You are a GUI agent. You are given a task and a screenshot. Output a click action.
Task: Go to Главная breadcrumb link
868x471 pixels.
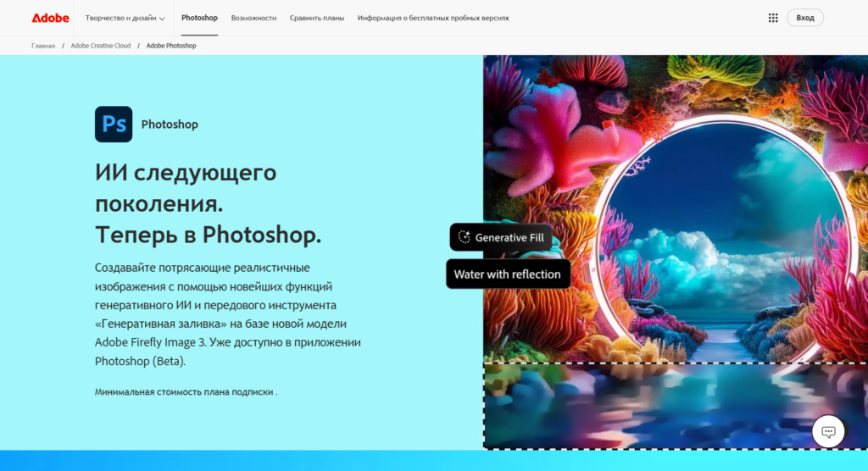43,46
